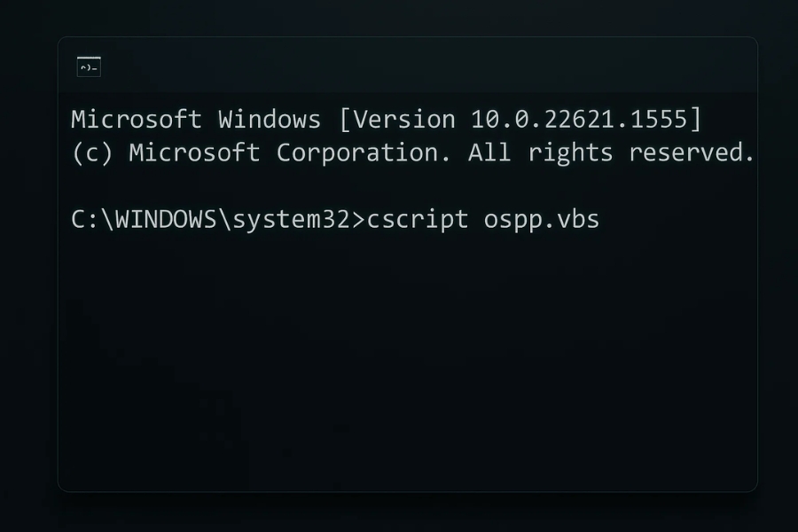
Task: Click "WINDOWS" folder in the prompt path
Action: [x=167, y=220]
